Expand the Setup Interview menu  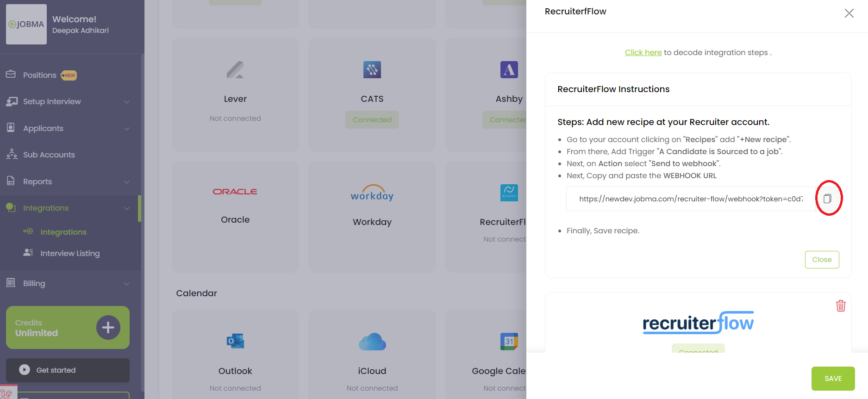pyautogui.click(x=52, y=101)
